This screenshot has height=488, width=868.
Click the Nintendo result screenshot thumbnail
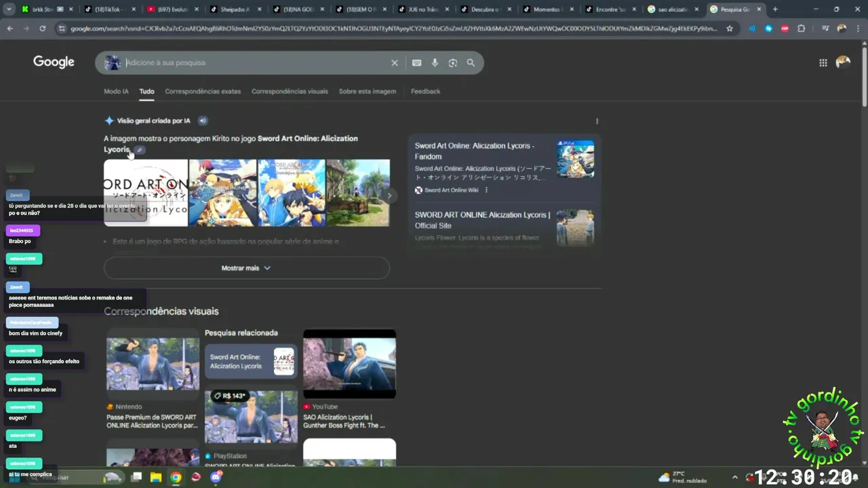tap(153, 364)
